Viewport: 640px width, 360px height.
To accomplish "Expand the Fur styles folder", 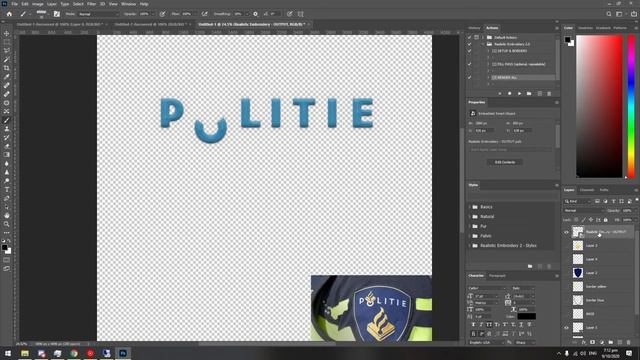I will coord(470,226).
